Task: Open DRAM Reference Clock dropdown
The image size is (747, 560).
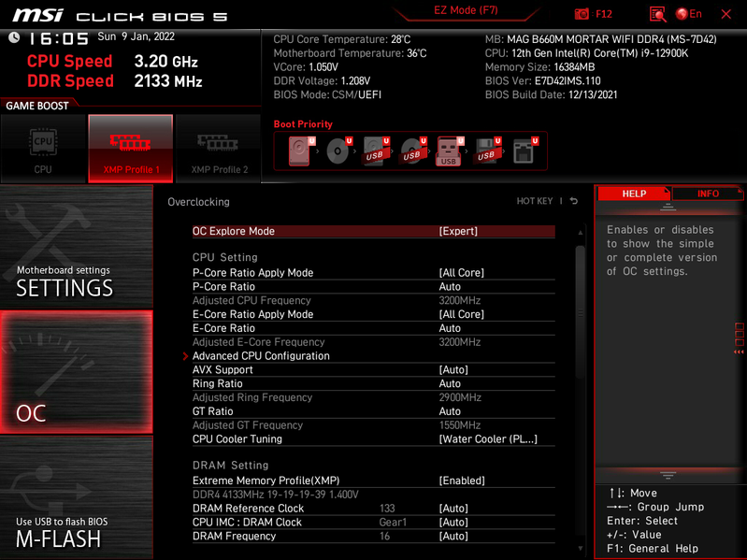Action: point(374,508)
